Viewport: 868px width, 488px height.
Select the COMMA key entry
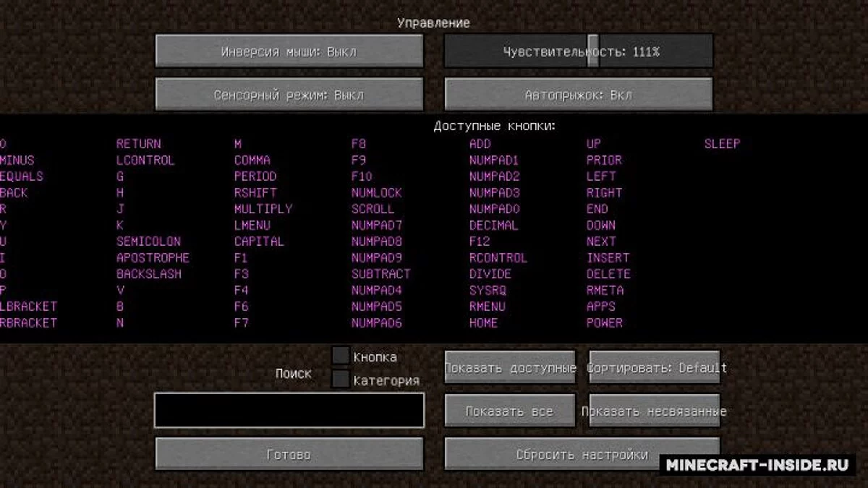pyautogui.click(x=252, y=160)
